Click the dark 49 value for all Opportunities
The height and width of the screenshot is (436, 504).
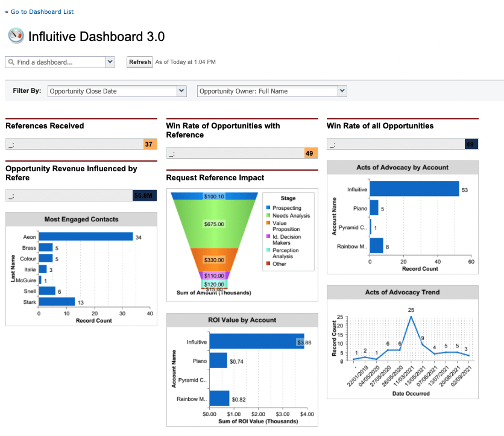pos(471,144)
